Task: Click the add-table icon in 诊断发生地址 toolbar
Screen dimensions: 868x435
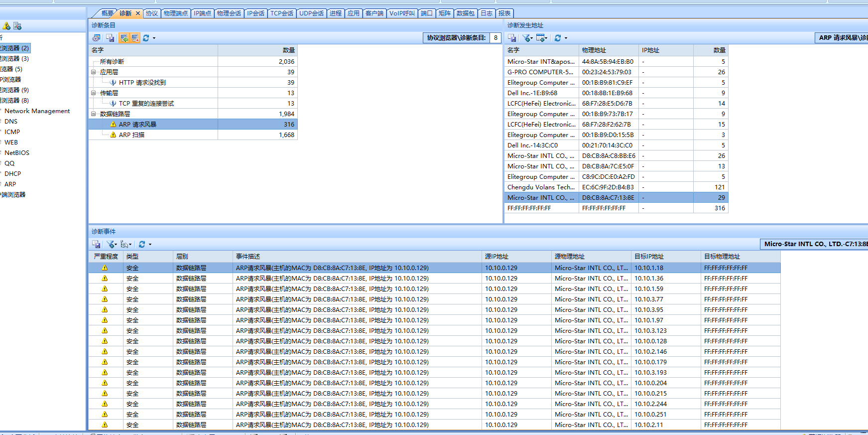Action: [x=541, y=38]
